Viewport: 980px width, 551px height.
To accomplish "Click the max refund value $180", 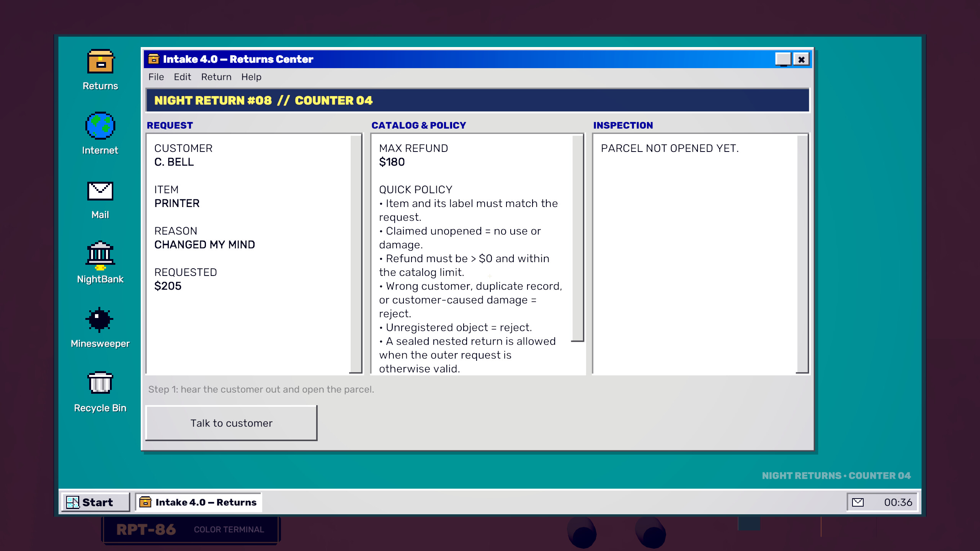I will [392, 162].
